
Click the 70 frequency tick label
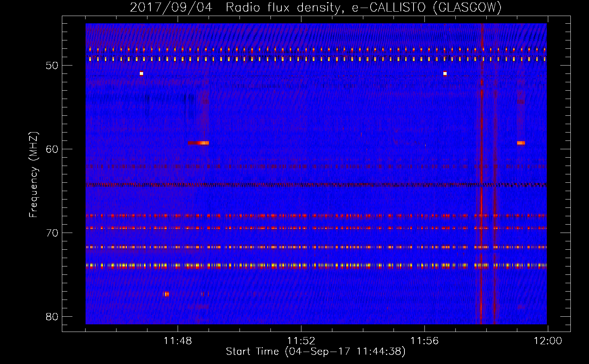(x=52, y=233)
